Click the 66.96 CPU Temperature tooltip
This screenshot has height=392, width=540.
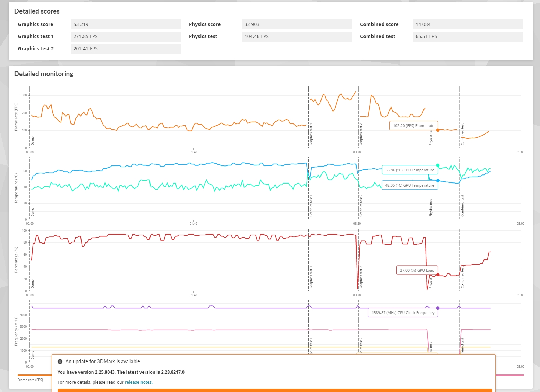tap(410, 170)
